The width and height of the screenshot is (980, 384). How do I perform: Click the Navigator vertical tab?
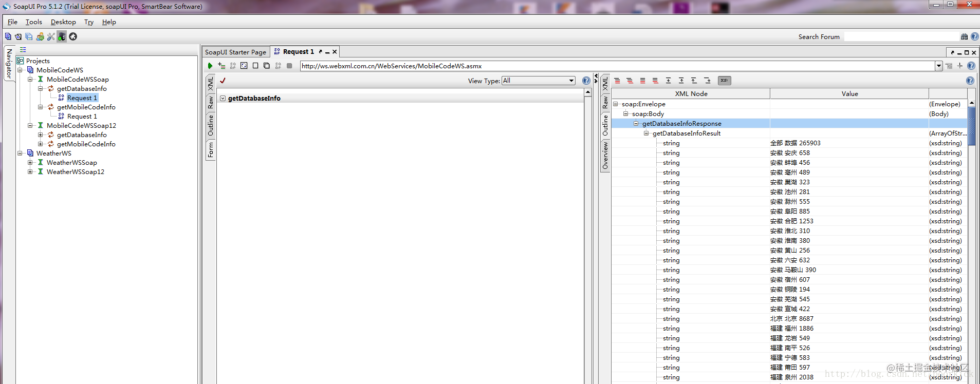(9, 64)
